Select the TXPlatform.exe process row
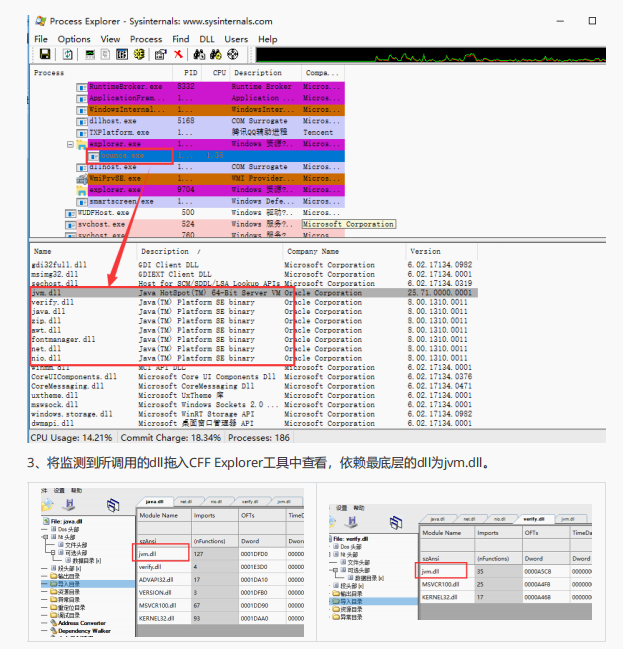 209,132
